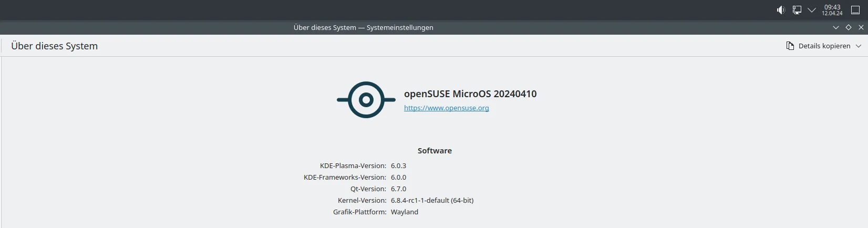Image resolution: width=868 pixels, height=228 pixels.
Task: Close the Systemeinstellungen window
Action: click(x=861, y=27)
